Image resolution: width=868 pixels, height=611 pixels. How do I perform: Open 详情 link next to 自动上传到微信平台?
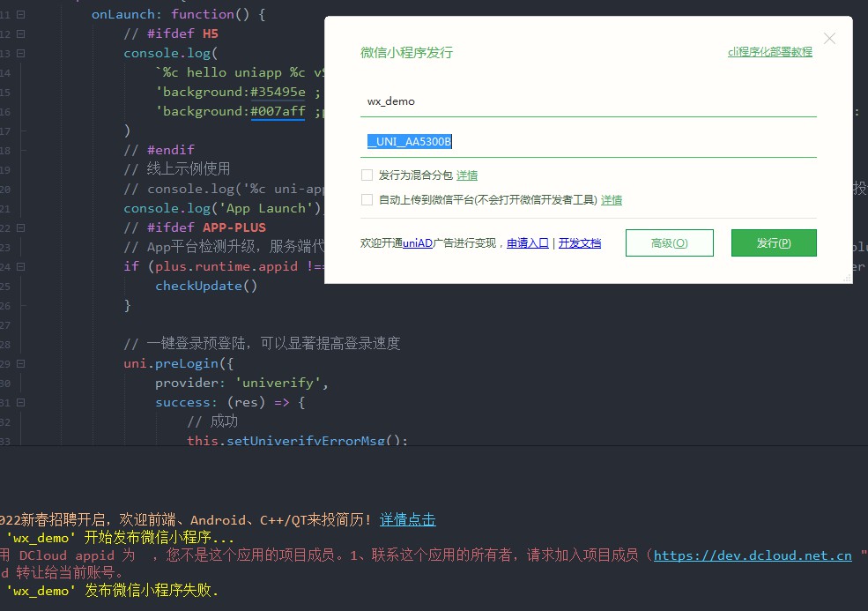pos(612,200)
